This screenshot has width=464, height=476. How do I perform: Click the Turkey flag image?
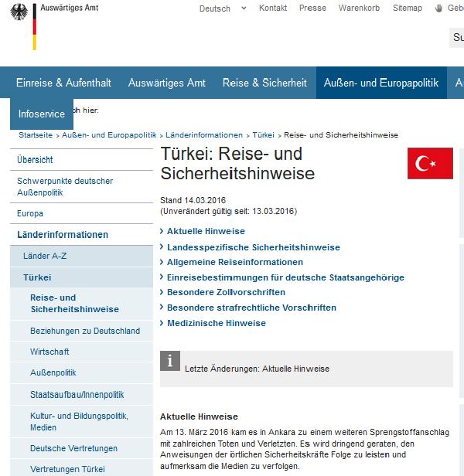click(430, 163)
